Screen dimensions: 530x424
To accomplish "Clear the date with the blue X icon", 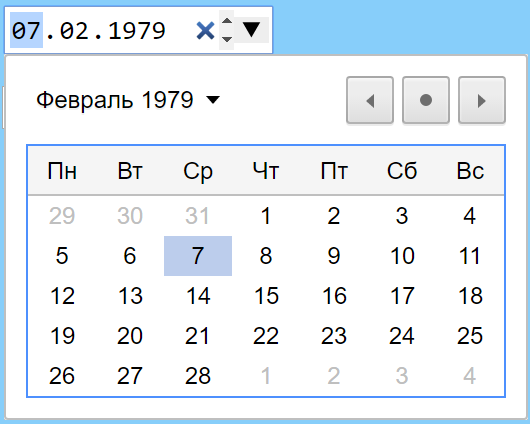I will [206, 31].
